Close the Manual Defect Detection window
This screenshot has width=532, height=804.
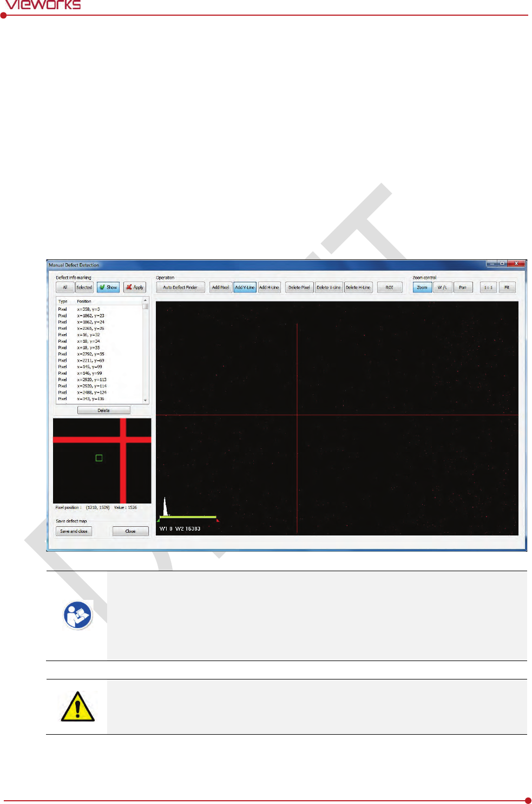click(516, 264)
